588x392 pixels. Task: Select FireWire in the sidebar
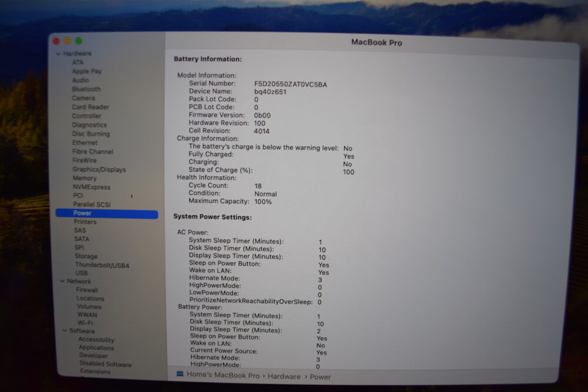(84, 160)
